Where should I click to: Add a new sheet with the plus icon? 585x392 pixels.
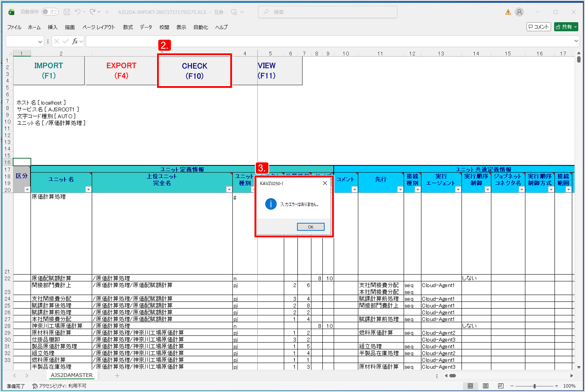click(x=117, y=376)
